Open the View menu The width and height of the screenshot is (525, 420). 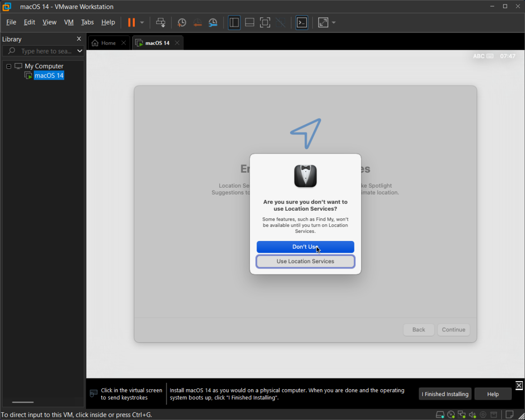pos(49,23)
